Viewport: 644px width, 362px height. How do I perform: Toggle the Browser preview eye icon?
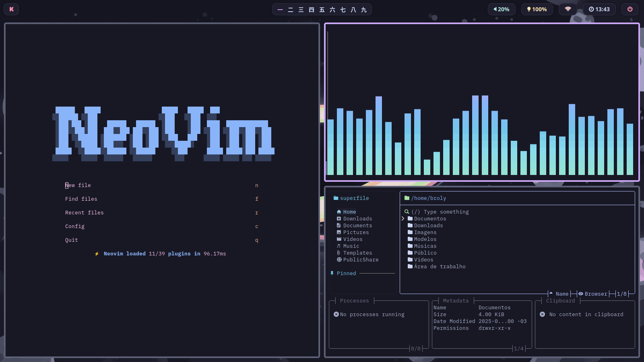point(581,294)
